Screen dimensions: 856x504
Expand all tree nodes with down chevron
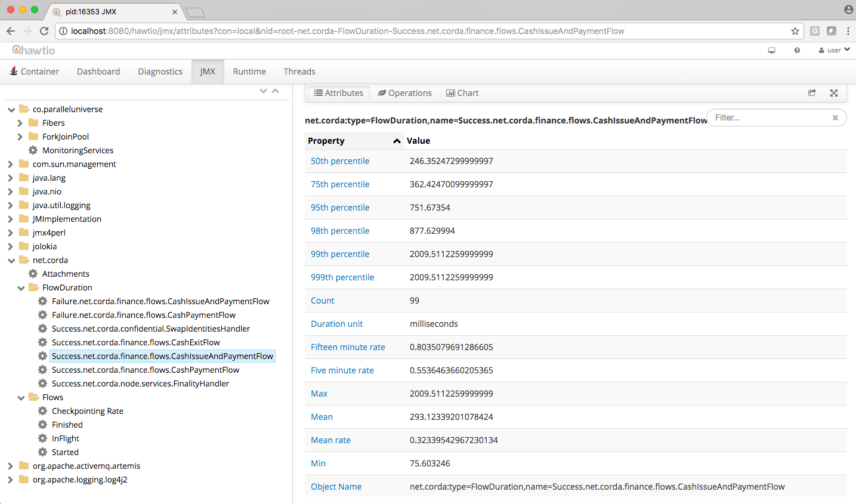264,91
